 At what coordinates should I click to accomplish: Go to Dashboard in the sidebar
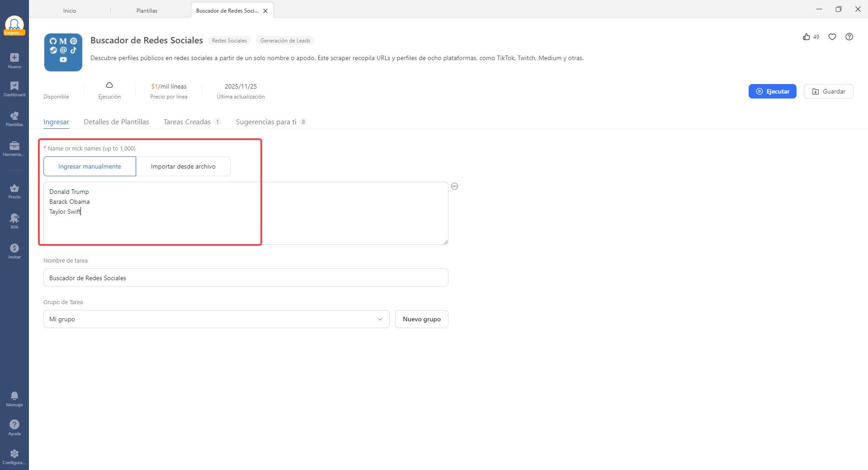[x=14, y=89]
